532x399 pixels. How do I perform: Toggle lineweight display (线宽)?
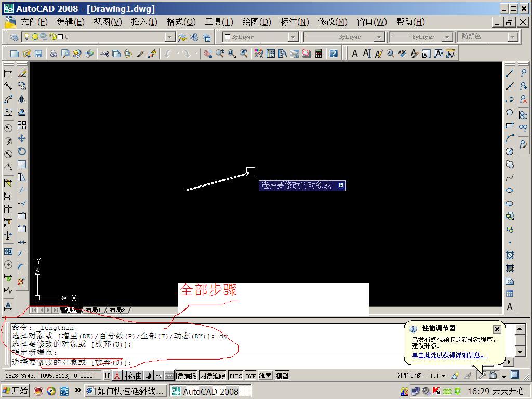click(265, 376)
